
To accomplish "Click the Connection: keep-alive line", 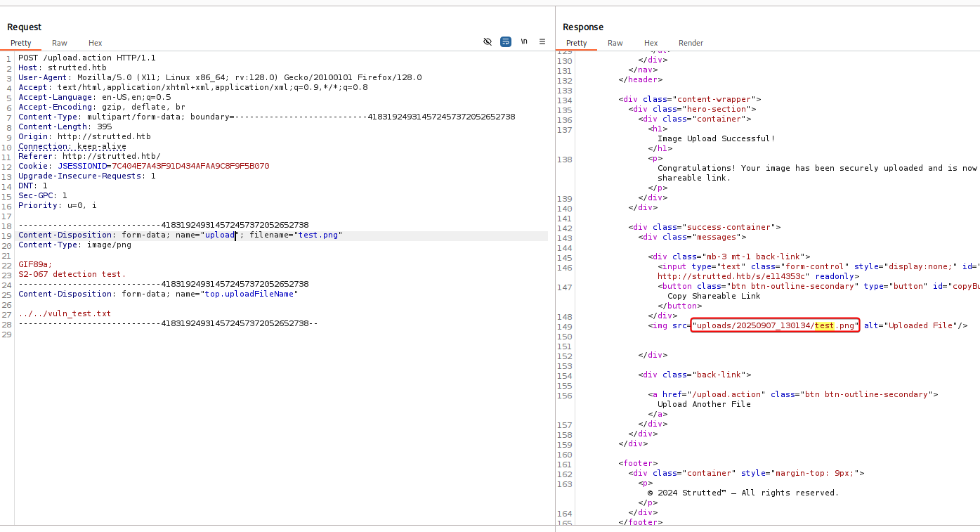I will 72,146.
